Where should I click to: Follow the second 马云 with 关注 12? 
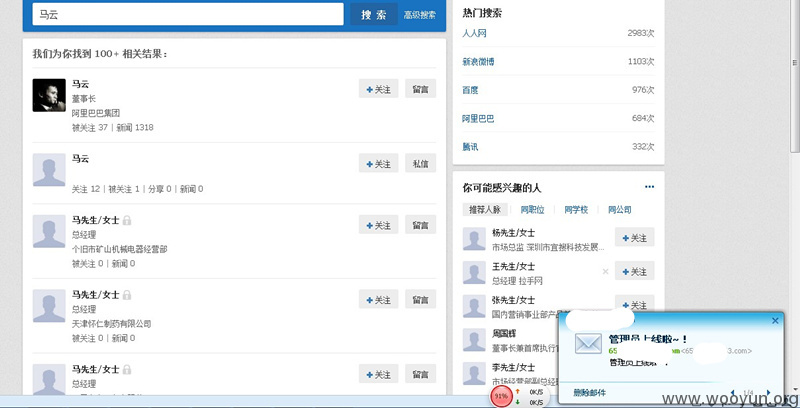tap(378, 164)
